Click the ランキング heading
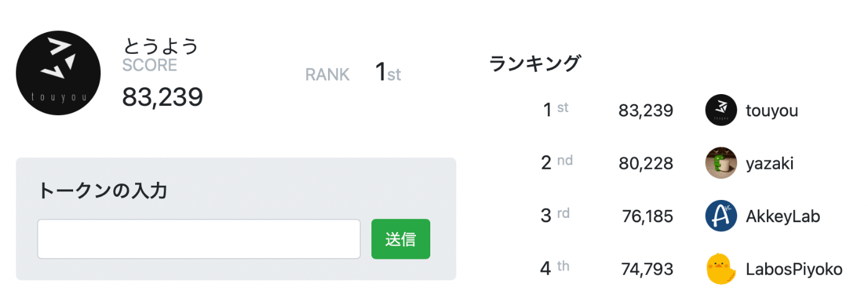Viewport: 868px width, 294px height. coord(535,63)
